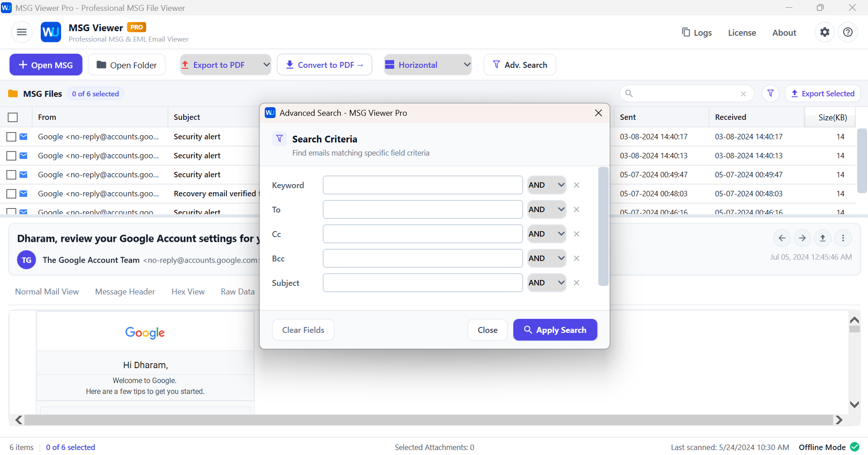
Task: Open the Cc AND operator dropdown
Action: [547, 234]
